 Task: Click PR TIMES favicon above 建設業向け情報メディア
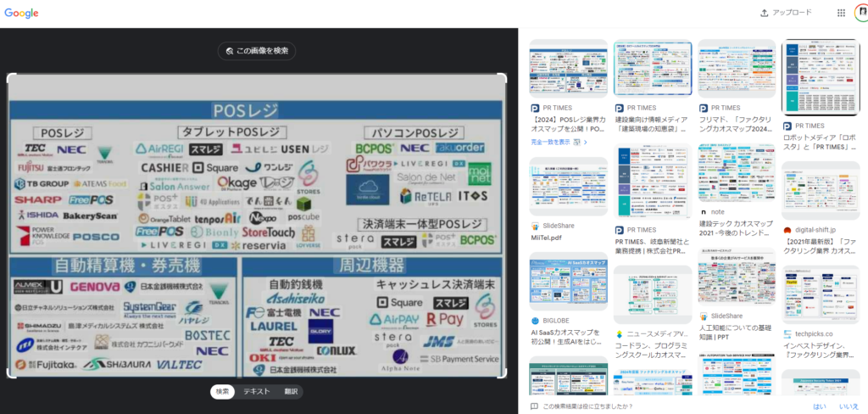[620, 108]
